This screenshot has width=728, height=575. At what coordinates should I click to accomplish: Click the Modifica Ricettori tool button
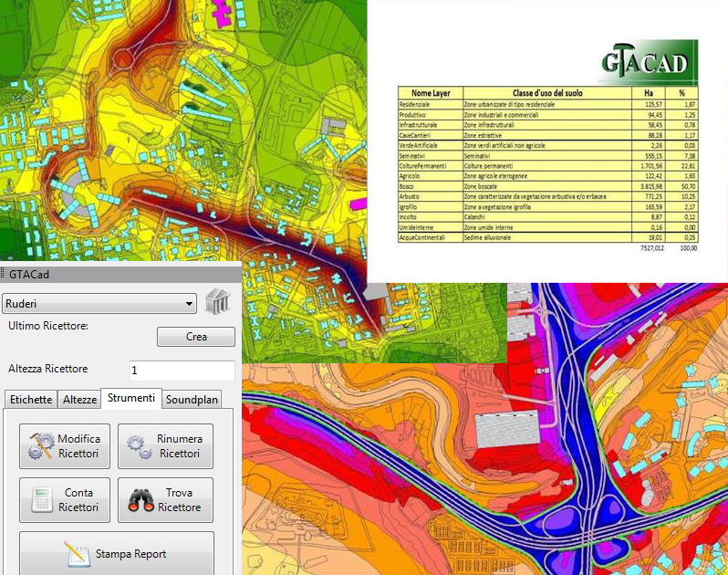click(x=65, y=446)
